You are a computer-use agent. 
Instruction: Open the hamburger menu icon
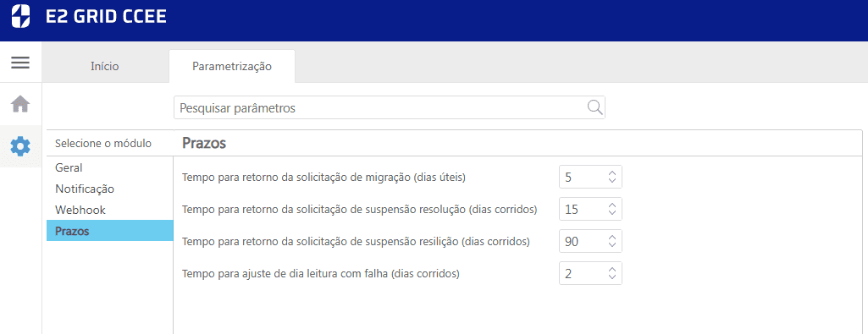click(20, 63)
